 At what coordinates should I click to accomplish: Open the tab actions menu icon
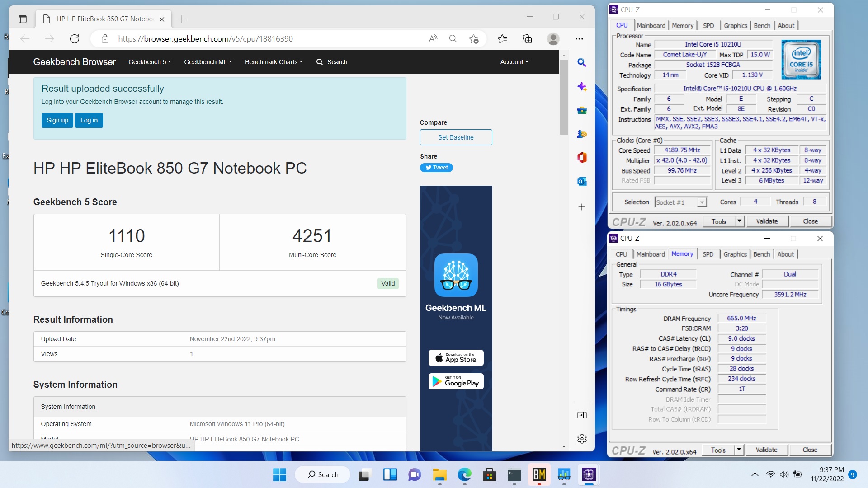coord(23,19)
